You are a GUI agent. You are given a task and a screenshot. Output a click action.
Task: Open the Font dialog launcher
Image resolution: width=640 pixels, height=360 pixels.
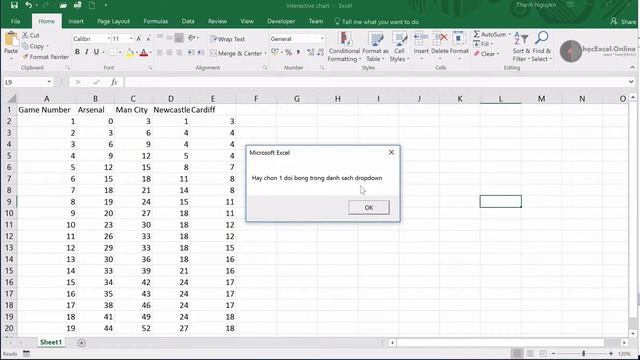coord(150,67)
